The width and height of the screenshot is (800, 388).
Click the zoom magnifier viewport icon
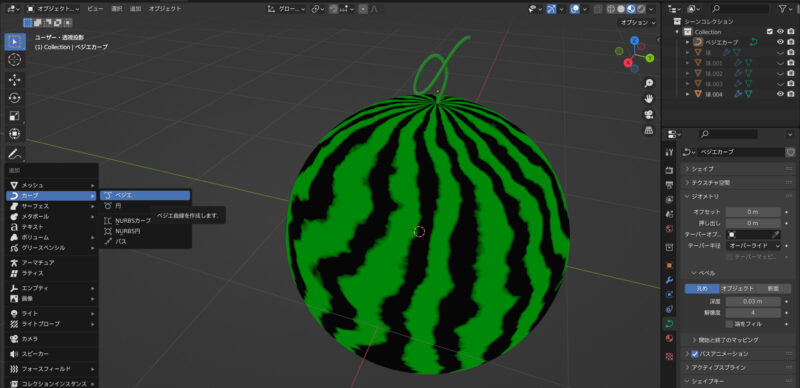click(648, 83)
